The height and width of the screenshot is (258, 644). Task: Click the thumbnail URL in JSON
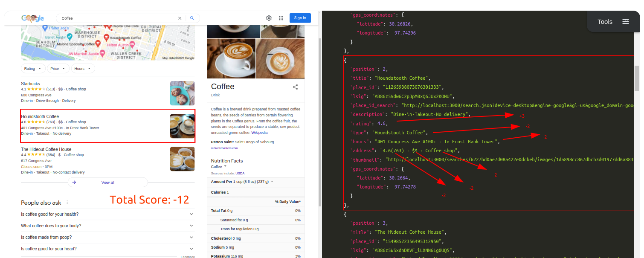[509, 160]
